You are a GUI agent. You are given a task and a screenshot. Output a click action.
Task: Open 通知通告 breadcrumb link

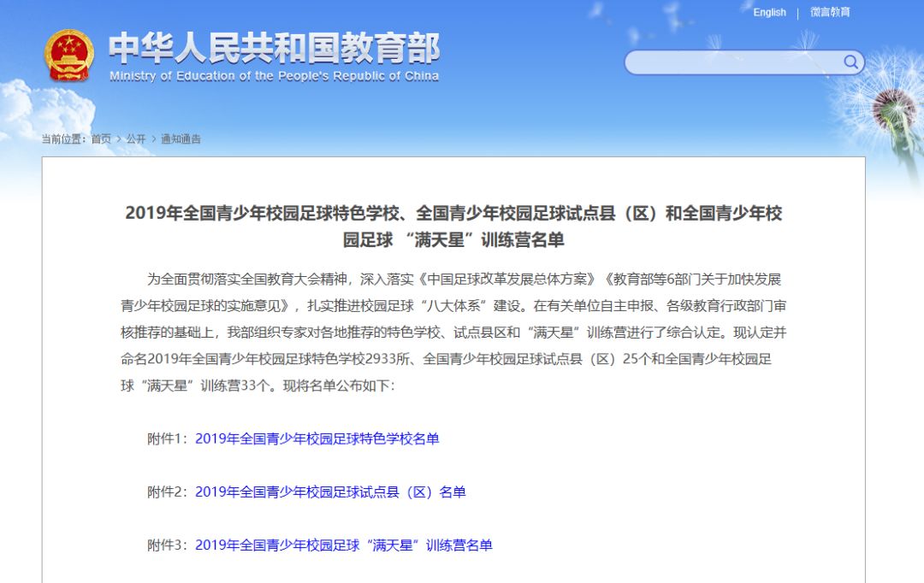tap(181, 139)
